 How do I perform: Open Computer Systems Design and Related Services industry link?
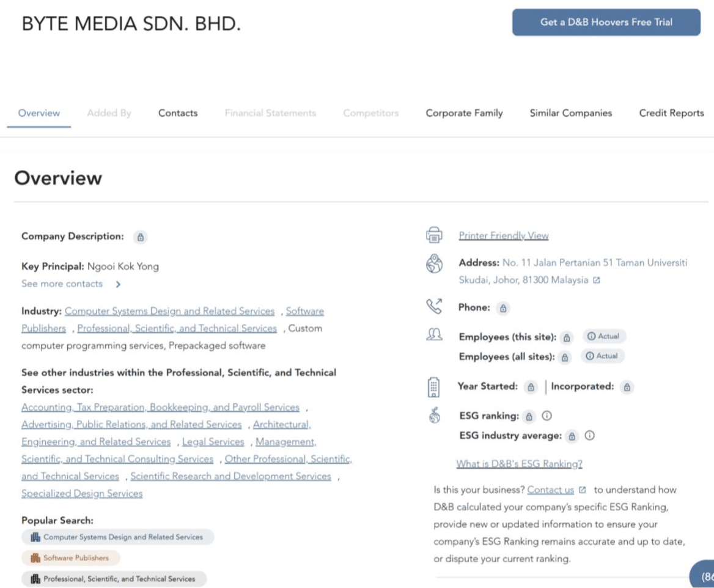pos(169,311)
